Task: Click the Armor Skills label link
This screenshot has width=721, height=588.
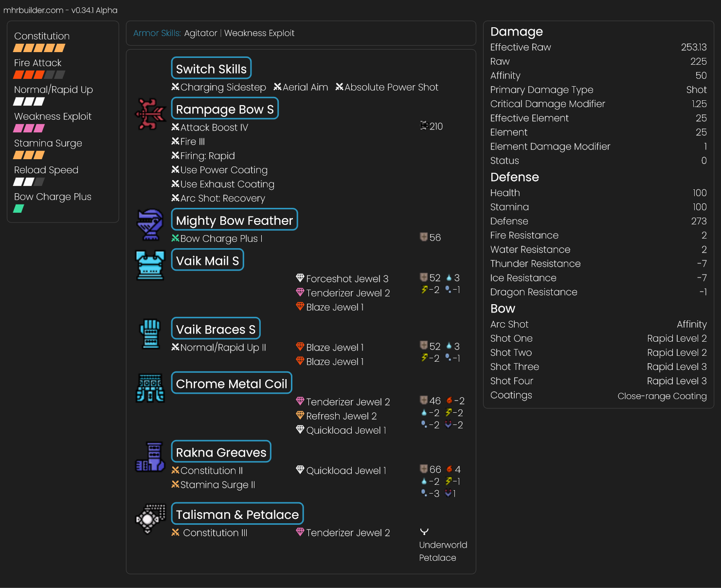Action: click(157, 33)
